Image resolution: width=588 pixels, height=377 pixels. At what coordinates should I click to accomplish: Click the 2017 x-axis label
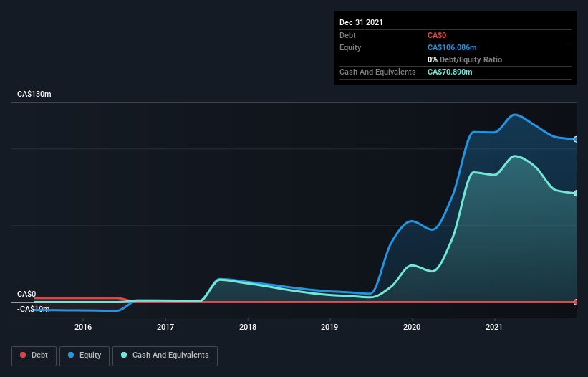[165, 327]
